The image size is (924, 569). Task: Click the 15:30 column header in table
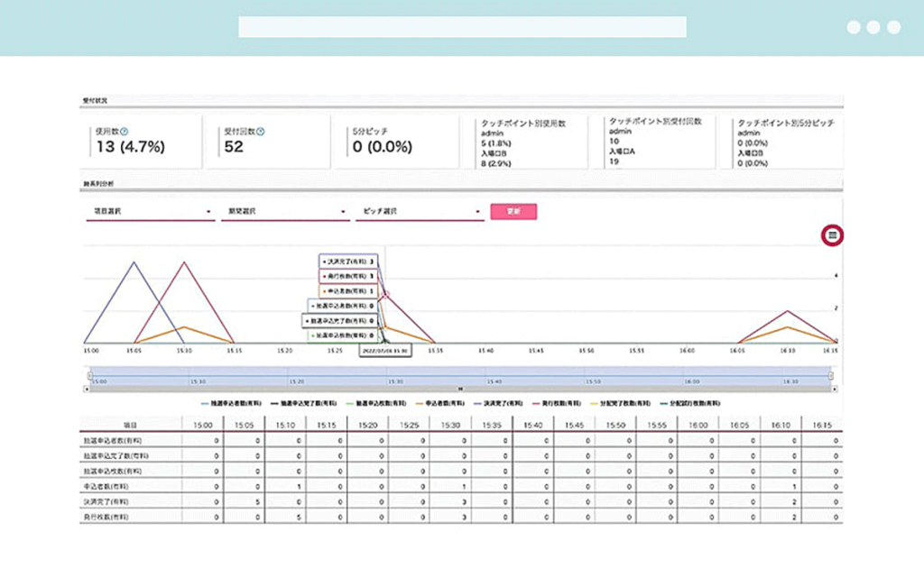(450, 425)
